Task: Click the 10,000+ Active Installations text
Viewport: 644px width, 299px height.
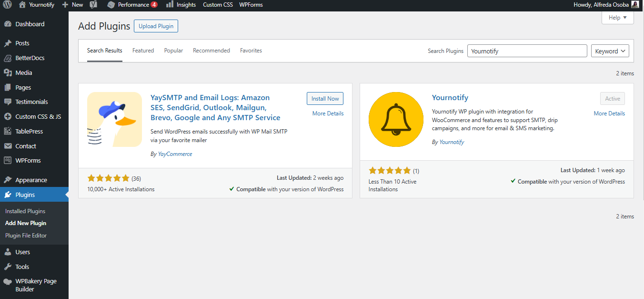Action: (121, 189)
